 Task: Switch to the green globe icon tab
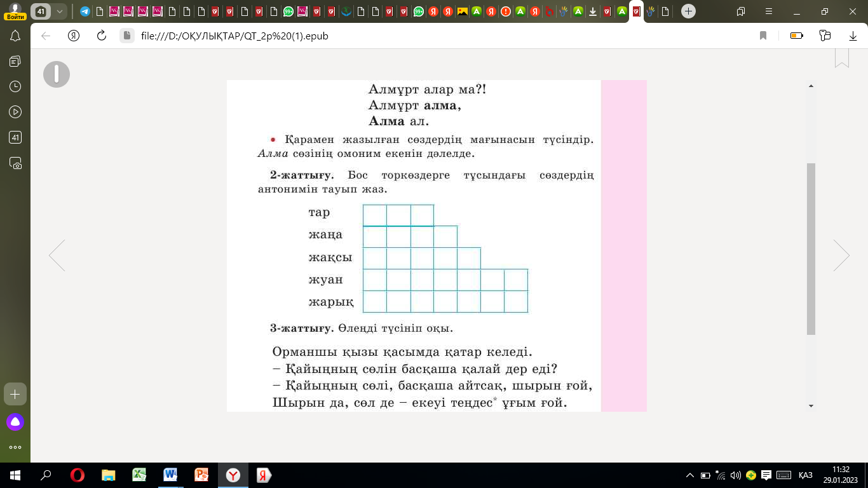(x=346, y=11)
